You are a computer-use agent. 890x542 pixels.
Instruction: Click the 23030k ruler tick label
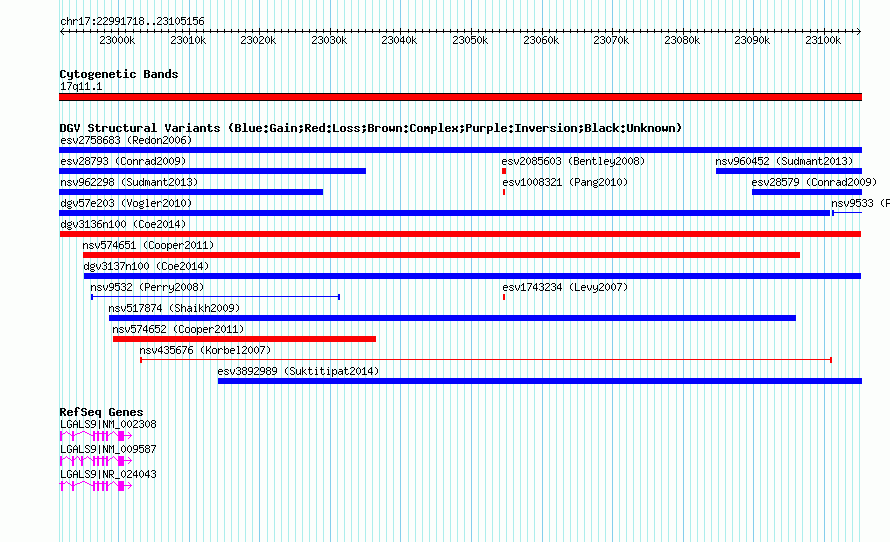pos(329,40)
